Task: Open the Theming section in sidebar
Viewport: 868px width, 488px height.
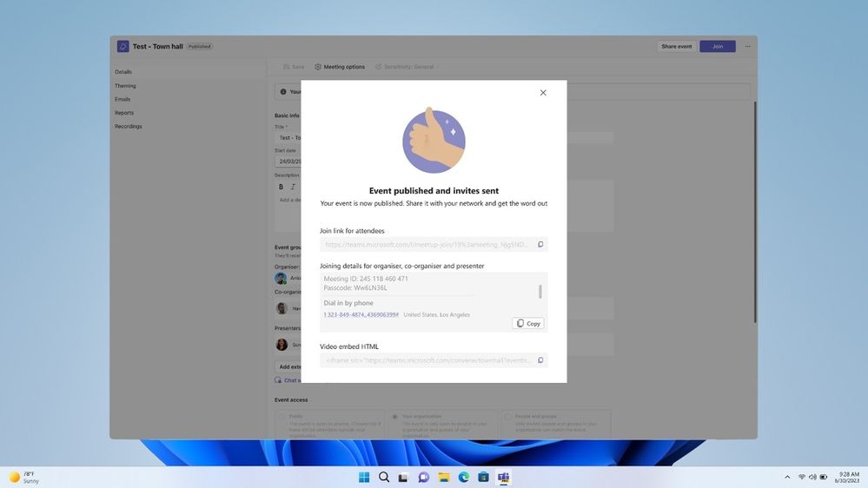Action: click(125, 86)
